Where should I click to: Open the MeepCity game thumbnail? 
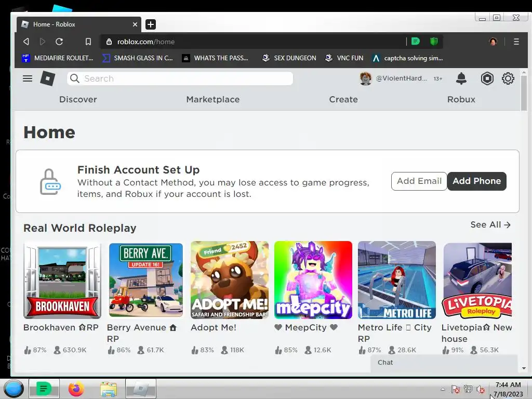coord(313,280)
